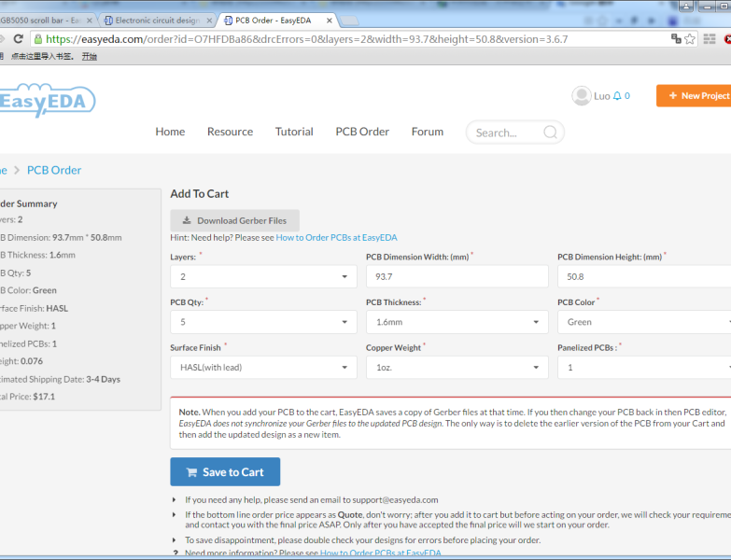
Task: Expand the Panelized PCBs dropdown
Action: 644,368
